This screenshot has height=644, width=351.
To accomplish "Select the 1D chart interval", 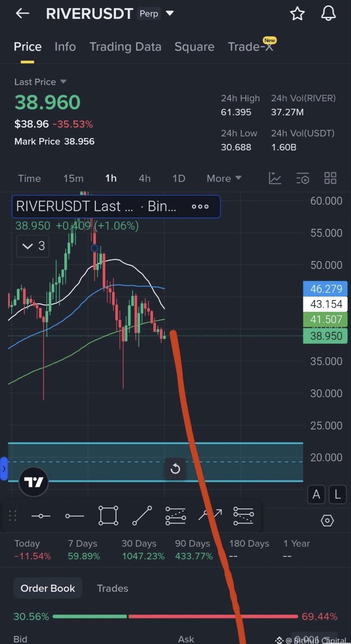I will pyautogui.click(x=179, y=178).
